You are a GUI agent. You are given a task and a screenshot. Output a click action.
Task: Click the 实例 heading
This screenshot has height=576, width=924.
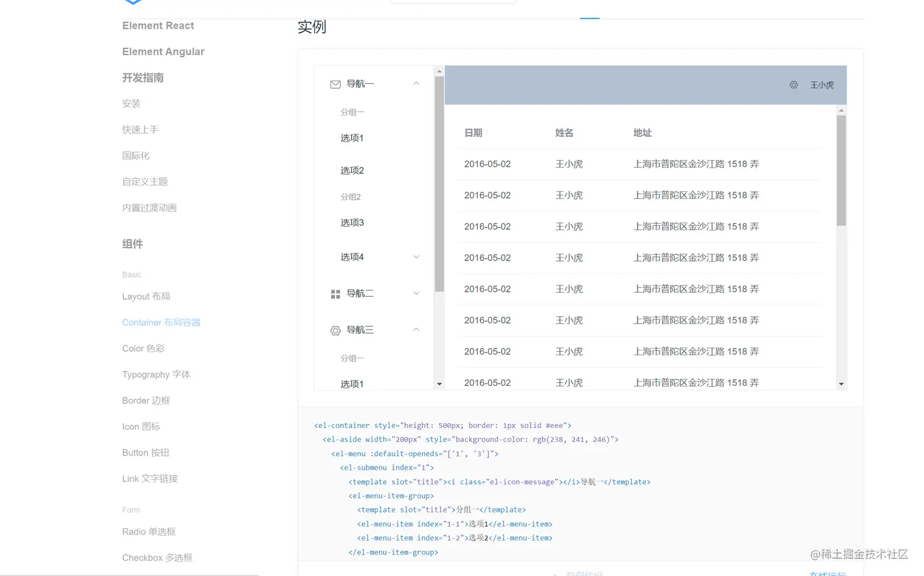(312, 27)
